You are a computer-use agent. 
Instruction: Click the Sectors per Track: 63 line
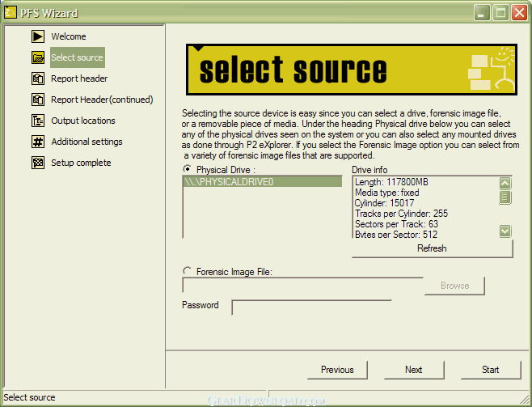(x=397, y=224)
